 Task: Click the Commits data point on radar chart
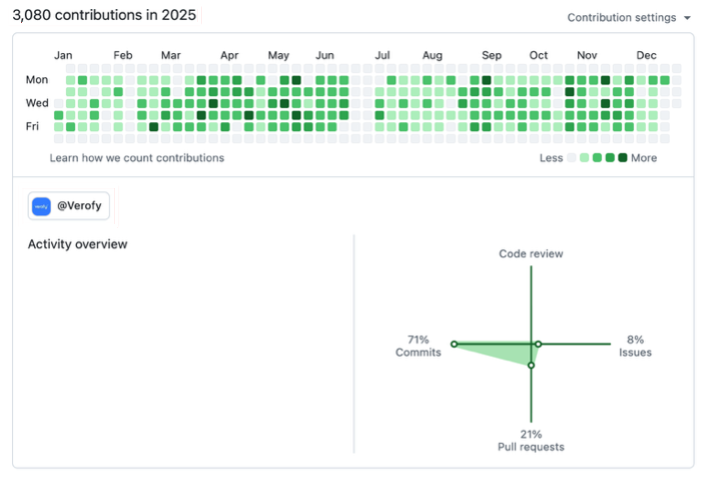pos(454,344)
